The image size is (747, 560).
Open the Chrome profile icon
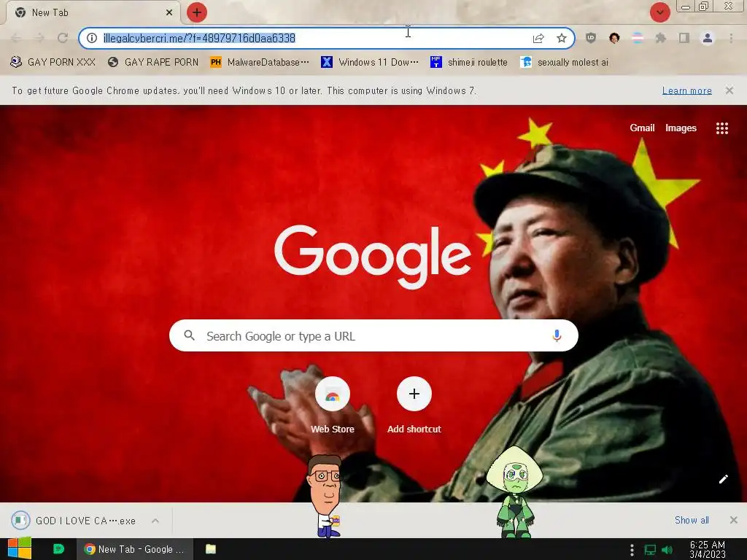pos(708,38)
